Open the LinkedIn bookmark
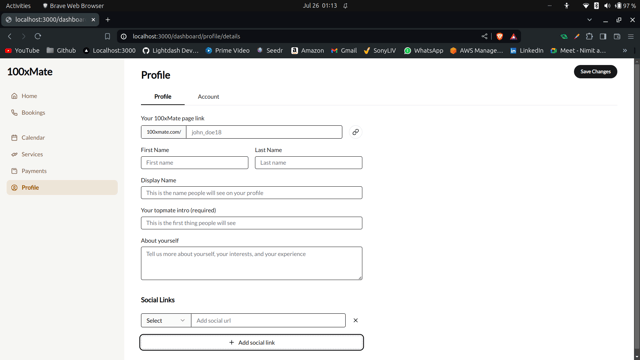Screen dimensions: 640x360 (527, 51)
